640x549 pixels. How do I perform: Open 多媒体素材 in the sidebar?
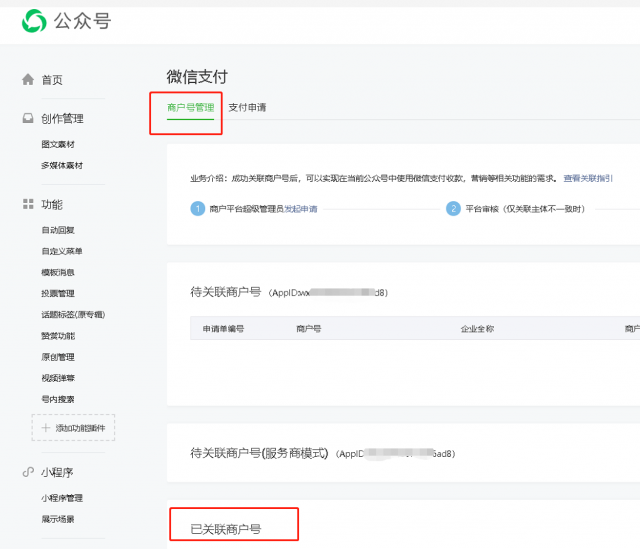(62, 165)
